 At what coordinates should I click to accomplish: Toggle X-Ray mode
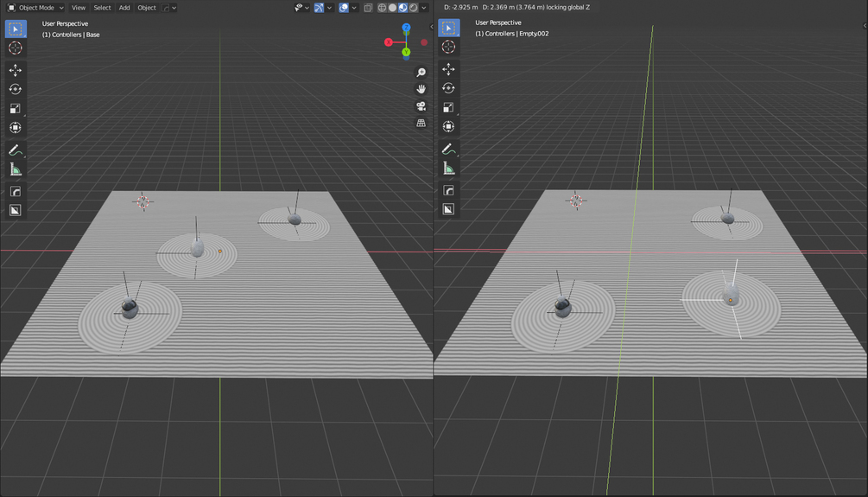[368, 8]
